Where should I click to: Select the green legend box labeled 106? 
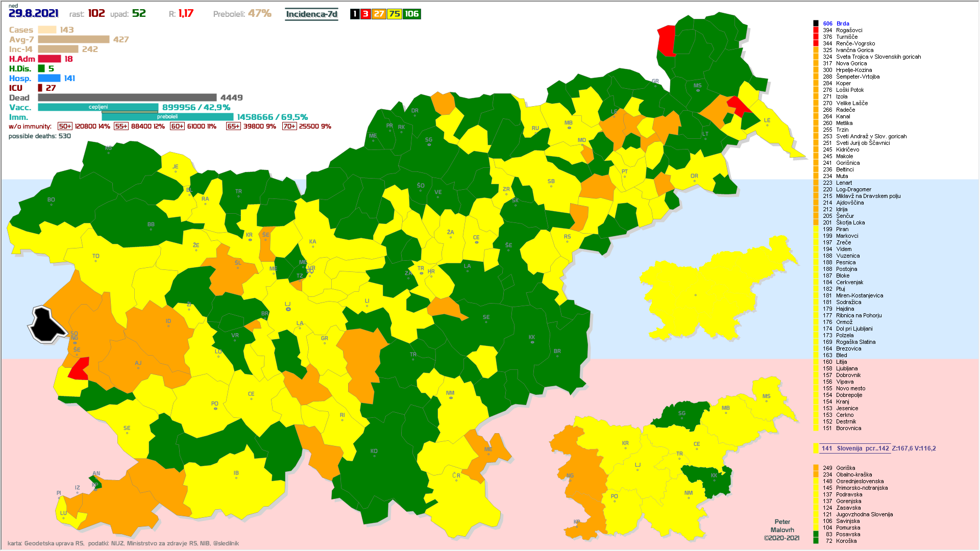[411, 14]
